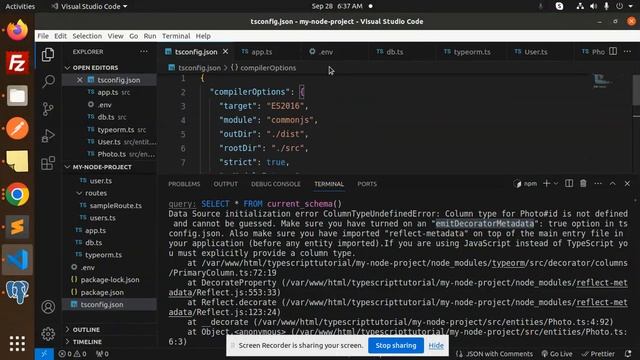
Task: Open the Accounts menu icon
Action: 48,307
